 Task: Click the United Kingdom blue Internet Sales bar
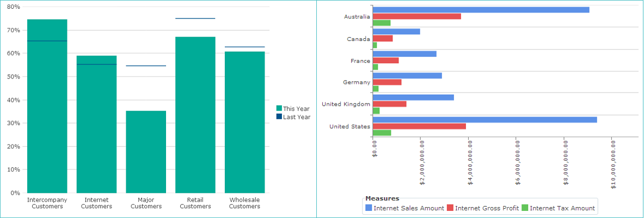[x=413, y=98]
